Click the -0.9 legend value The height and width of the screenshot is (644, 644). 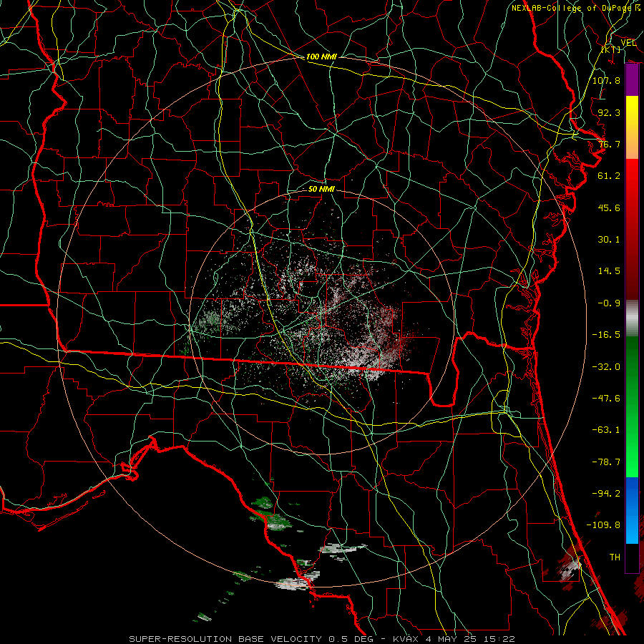coord(609,303)
